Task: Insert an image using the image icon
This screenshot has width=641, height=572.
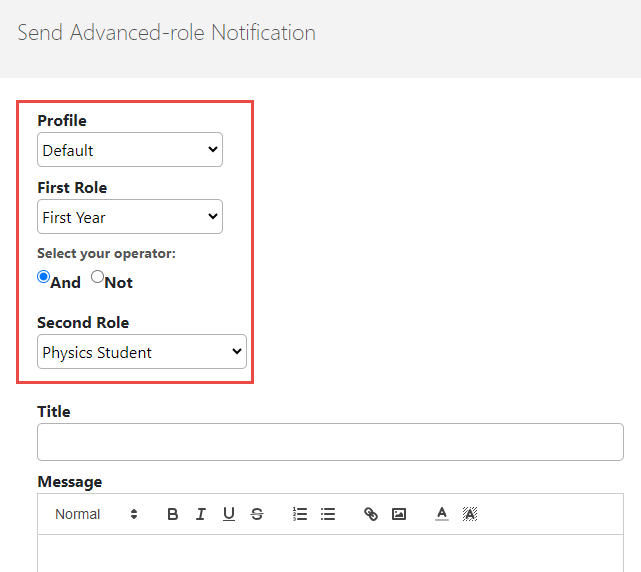Action: (x=399, y=514)
